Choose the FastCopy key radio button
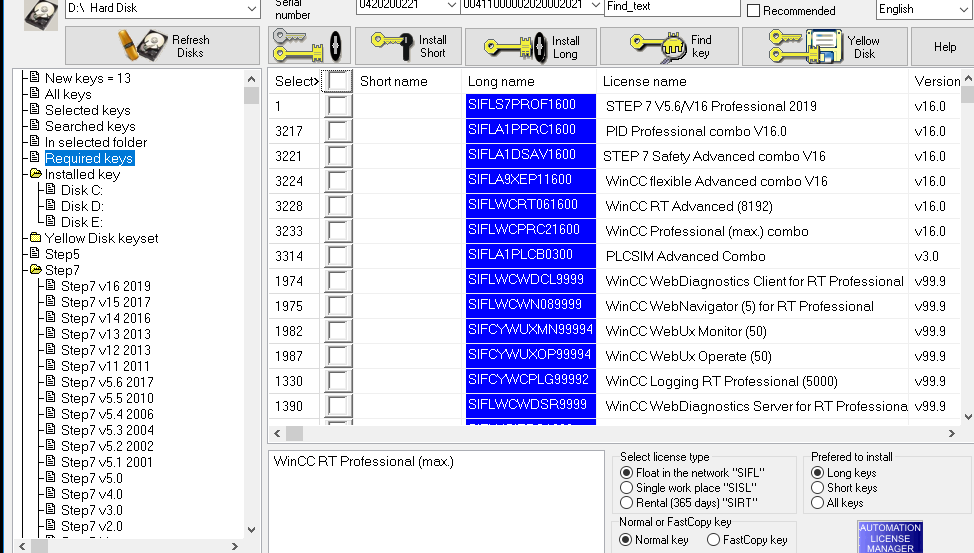The width and height of the screenshot is (974, 553). click(x=713, y=539)
